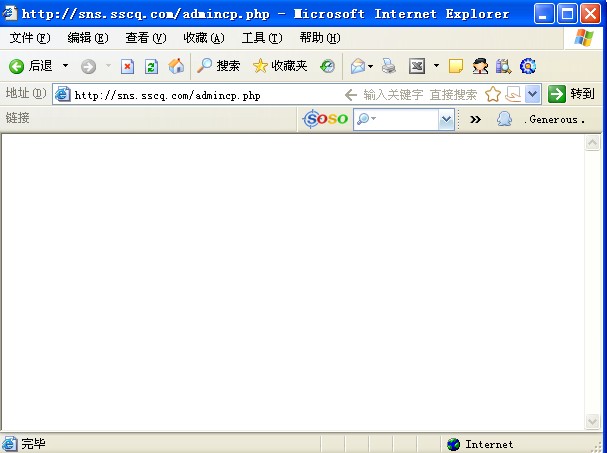
Task: Click the blue gear toolbar icon
Action: click(528, 66)
